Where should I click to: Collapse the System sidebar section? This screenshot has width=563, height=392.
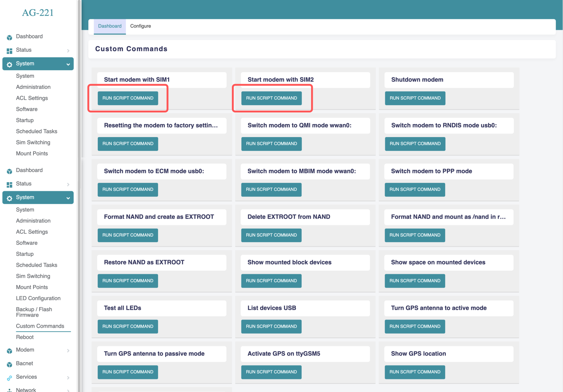[x=68, y=64]
